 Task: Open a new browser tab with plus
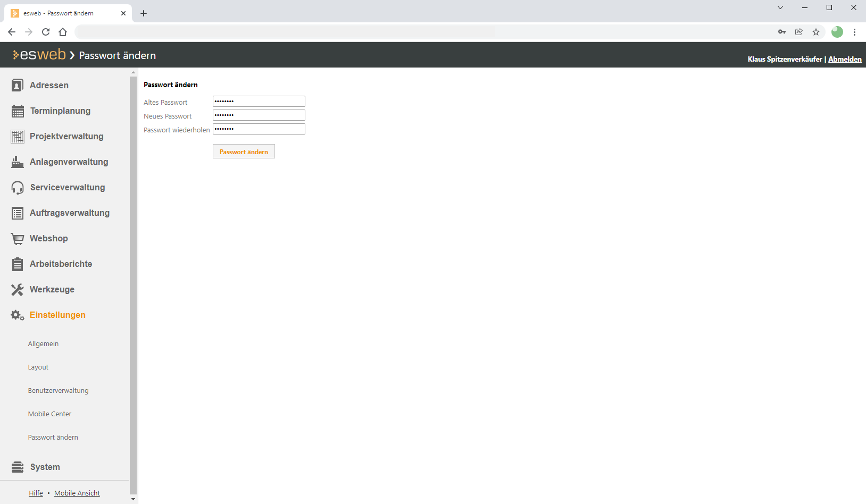point(144,13)
